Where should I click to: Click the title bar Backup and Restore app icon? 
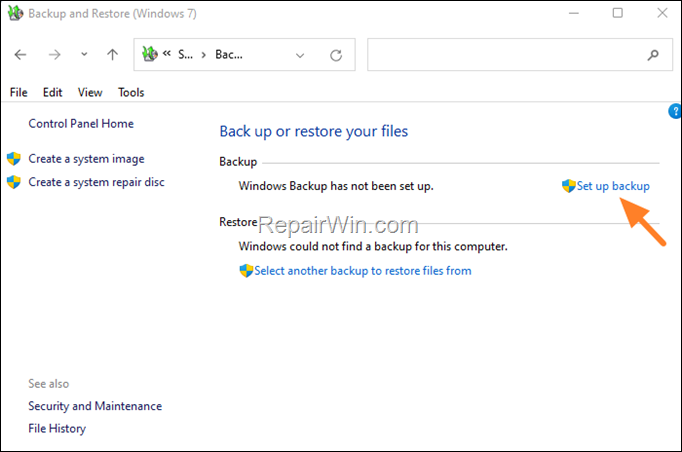[x=15, y=13]
